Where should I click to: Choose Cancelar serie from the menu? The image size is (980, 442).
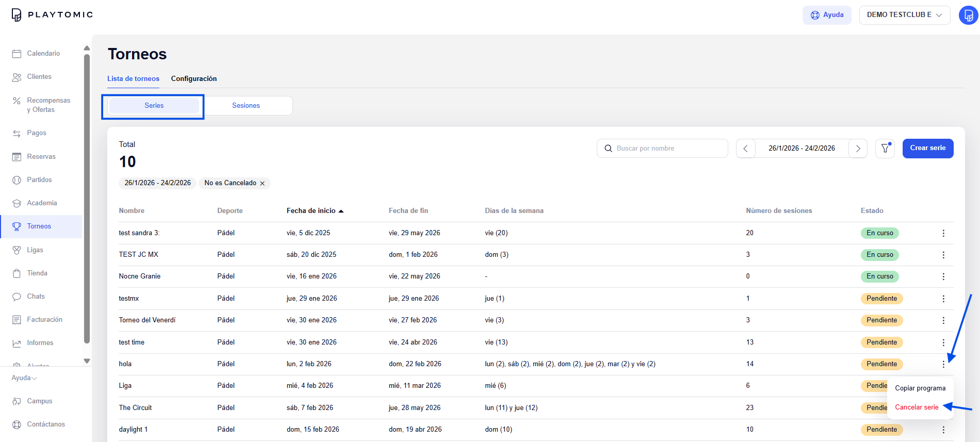point(917,407)
